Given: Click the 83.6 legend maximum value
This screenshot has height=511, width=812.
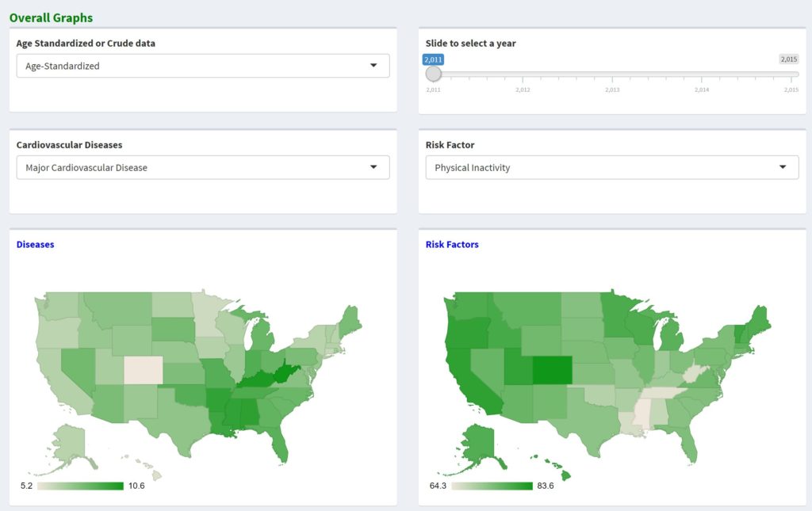Looking at the screenshot, I should [546, 486].
